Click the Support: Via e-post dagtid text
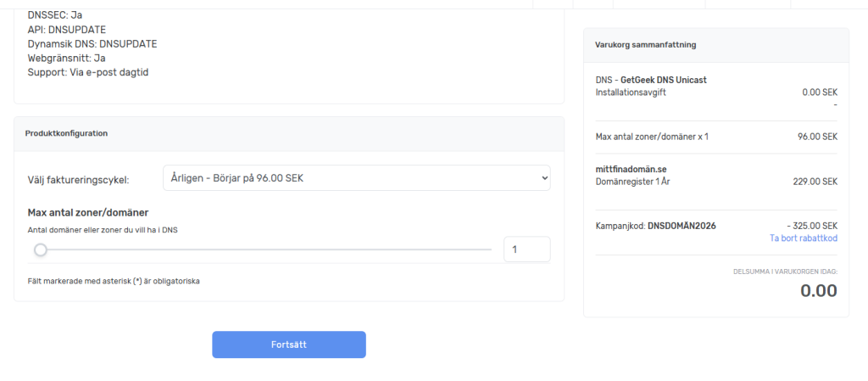 [94, 72]
